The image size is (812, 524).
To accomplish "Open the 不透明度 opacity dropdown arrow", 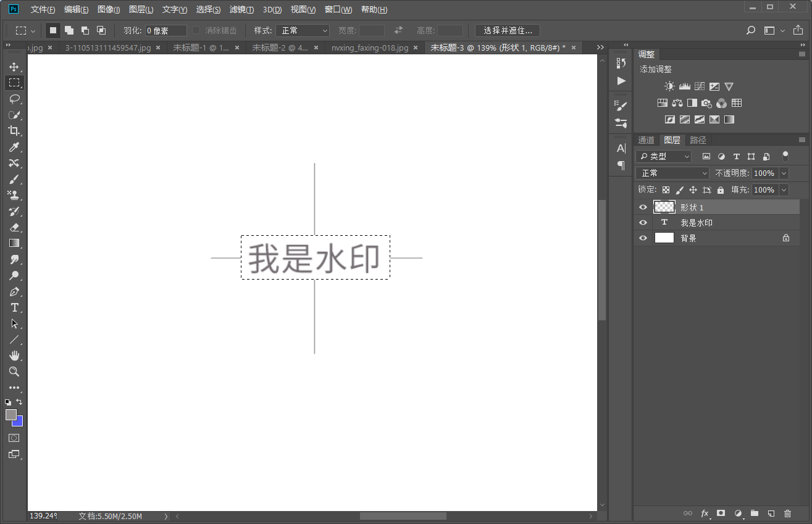I will pos(784,173).
